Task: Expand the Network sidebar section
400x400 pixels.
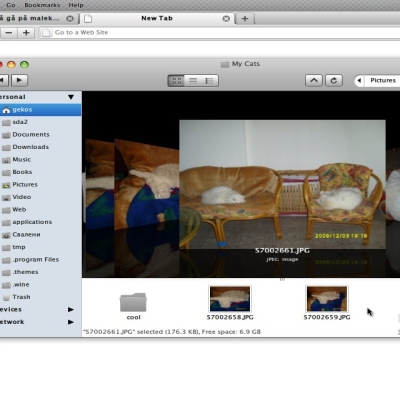Action: (x=71, y=322)
